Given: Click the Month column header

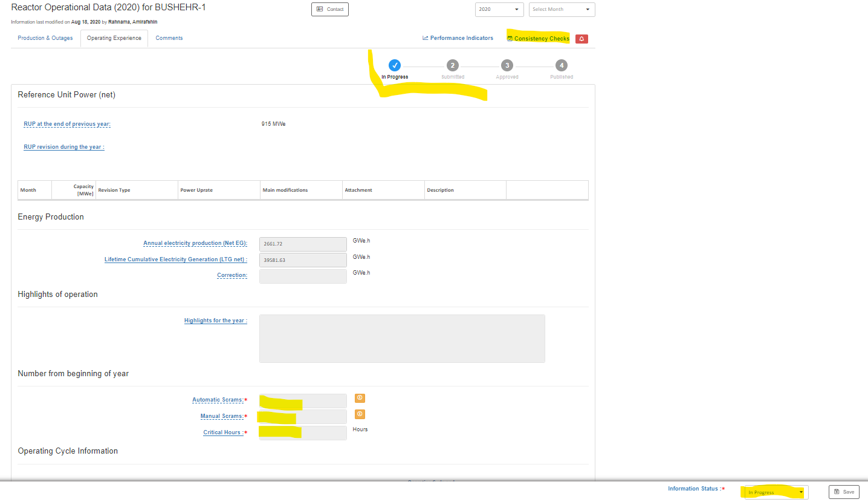Looking at the screenshot, I should [35, 190].
